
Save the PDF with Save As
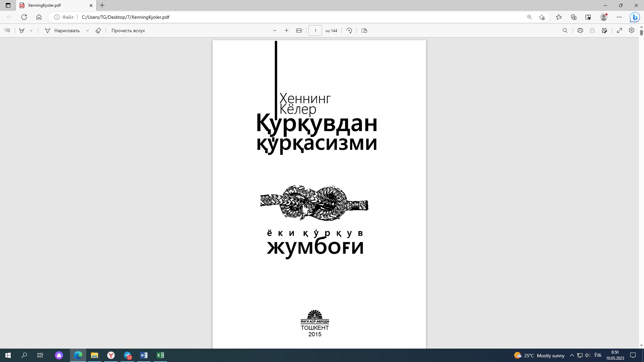[605, 31]
